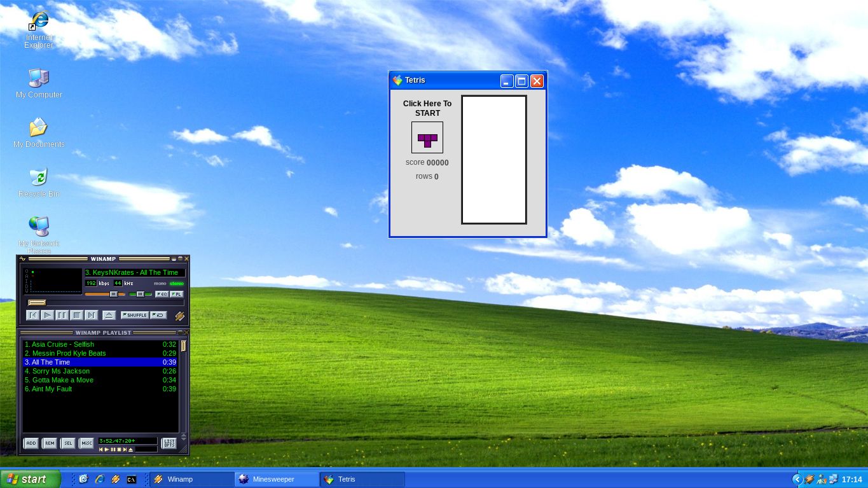This screenshot has height=488, width=868.
Task: Click the Tetris game board area
Action: pyautogui.click(x=494, y=160)
